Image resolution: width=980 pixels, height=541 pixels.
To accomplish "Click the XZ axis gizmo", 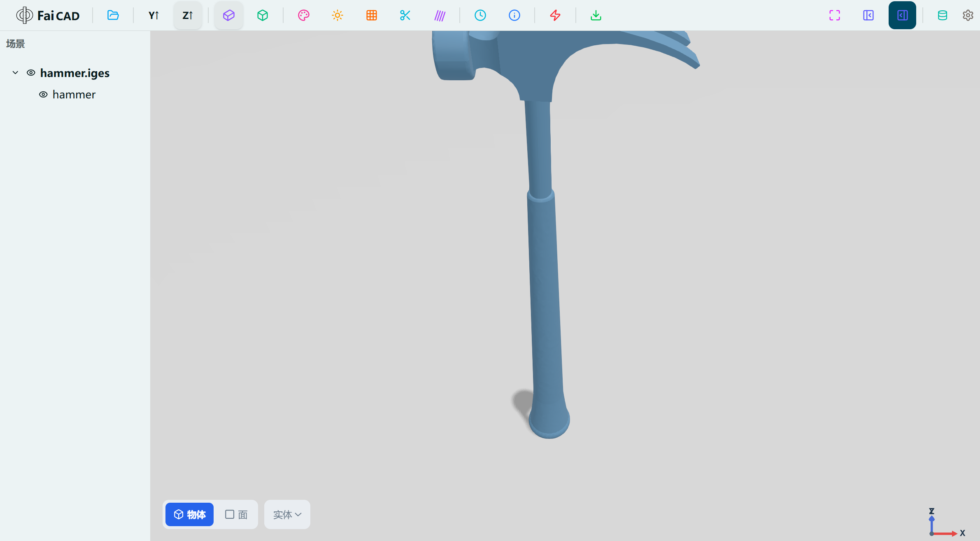I will (x=947, y=523).
